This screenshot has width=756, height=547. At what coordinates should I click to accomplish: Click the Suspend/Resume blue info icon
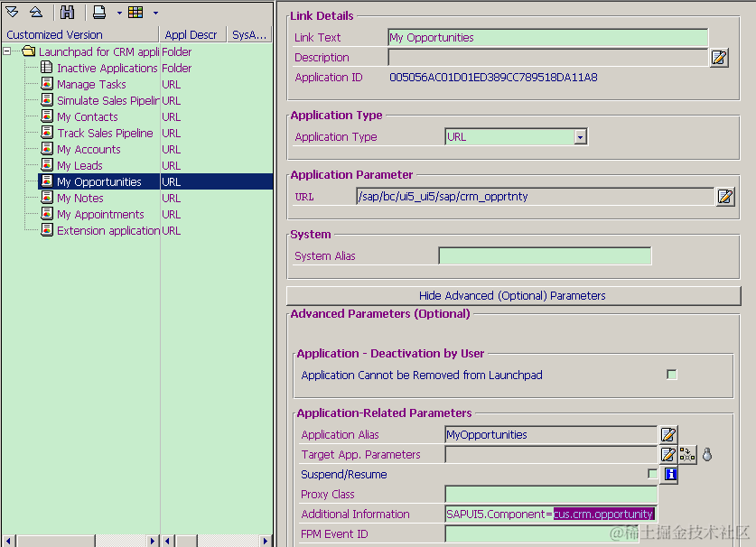(x=670, y=474)
